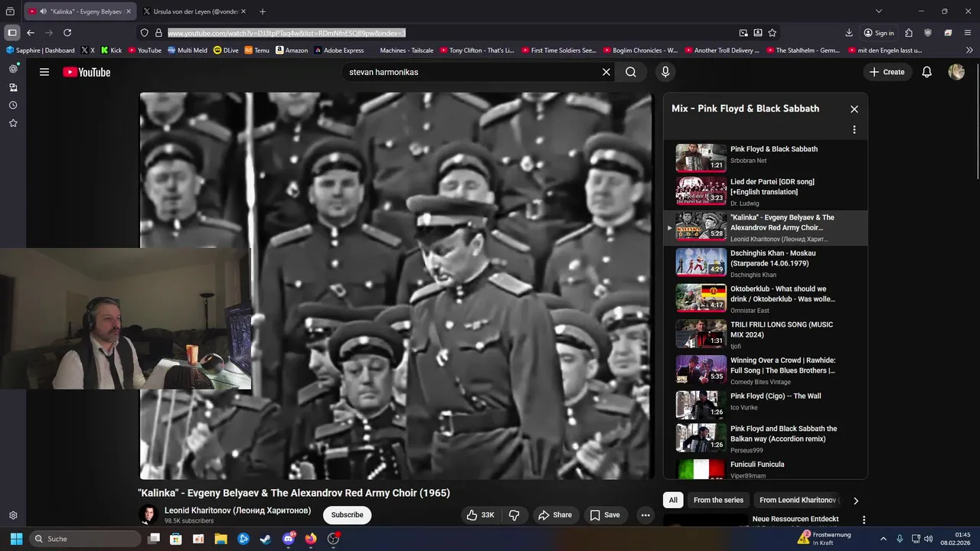Open more actions beside Save
This screenshot has width=980, height=551.
click(645, 515)
